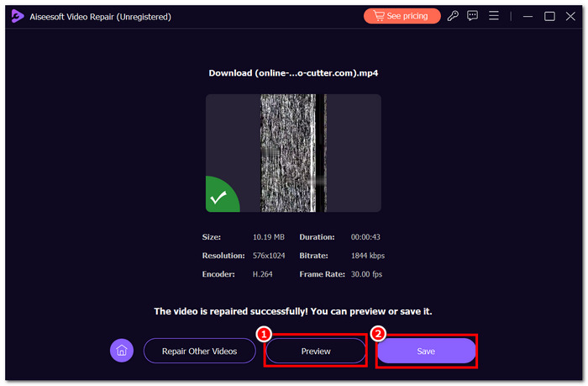Click the Download mp4 file name
The height and width of the screenshot is (386, 588).
click(x=293, y=73)
